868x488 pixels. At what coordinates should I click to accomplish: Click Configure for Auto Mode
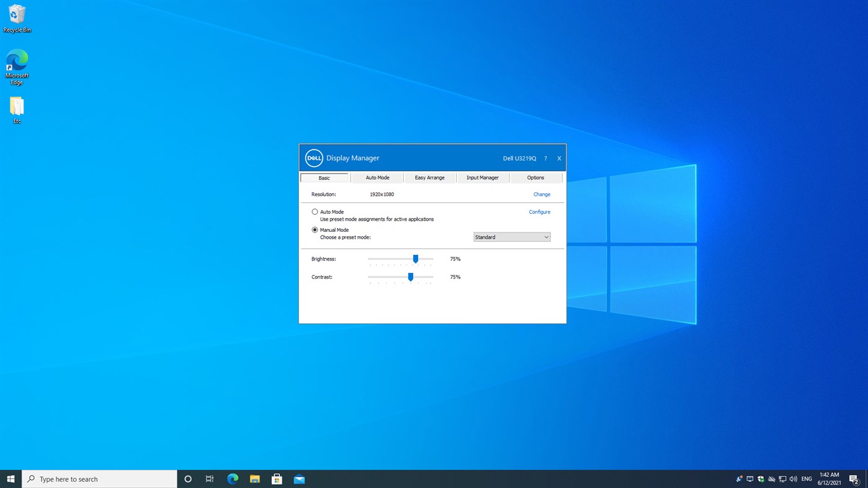539,211
